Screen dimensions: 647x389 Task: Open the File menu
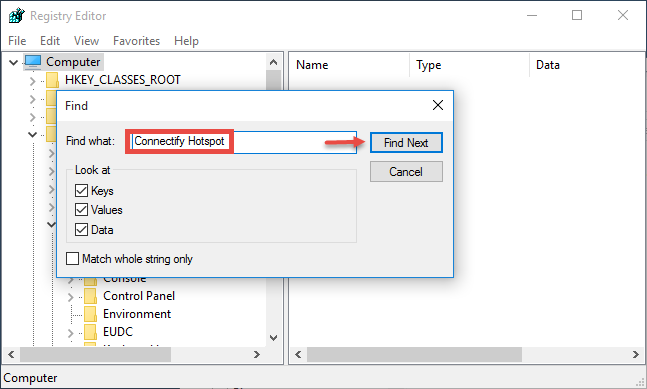click(17, 41)
